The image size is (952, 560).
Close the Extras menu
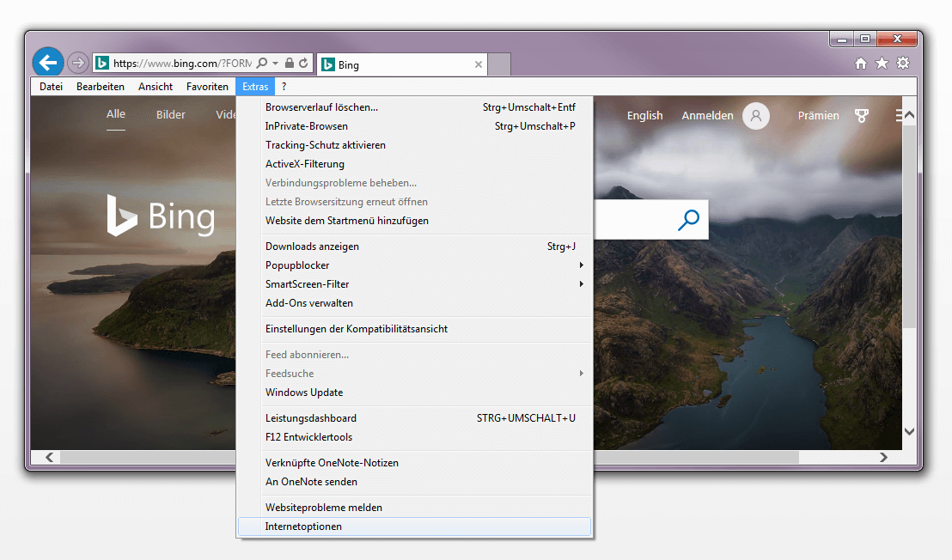coord(255,87)
